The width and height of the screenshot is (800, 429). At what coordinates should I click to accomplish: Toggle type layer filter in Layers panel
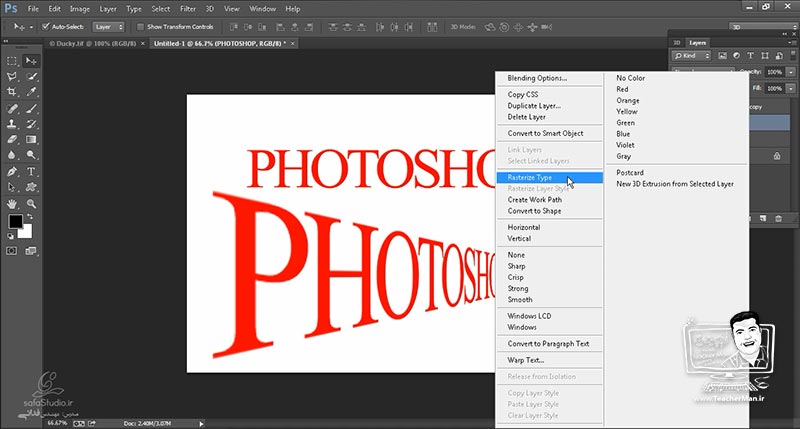pos(751,56)
